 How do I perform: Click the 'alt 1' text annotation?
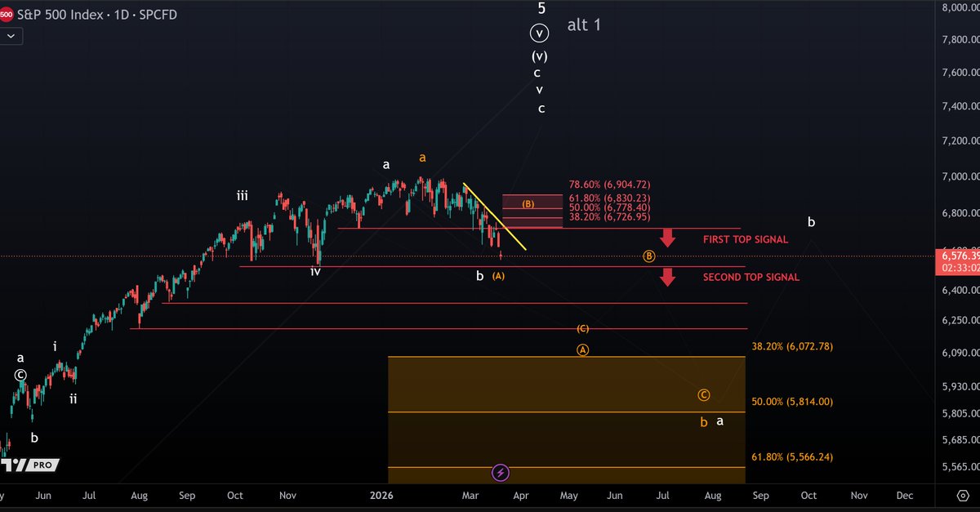[584, 25]
